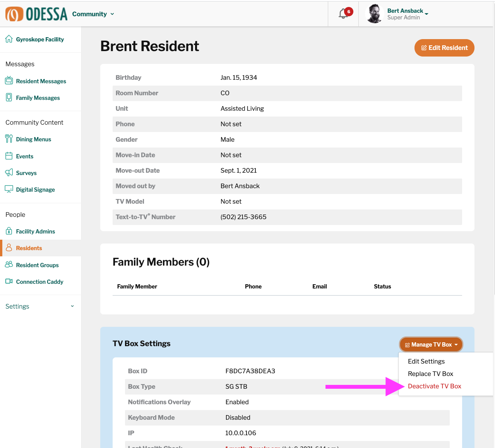
Task: Click the Room Number value CO
Action: tap(225, 93)
